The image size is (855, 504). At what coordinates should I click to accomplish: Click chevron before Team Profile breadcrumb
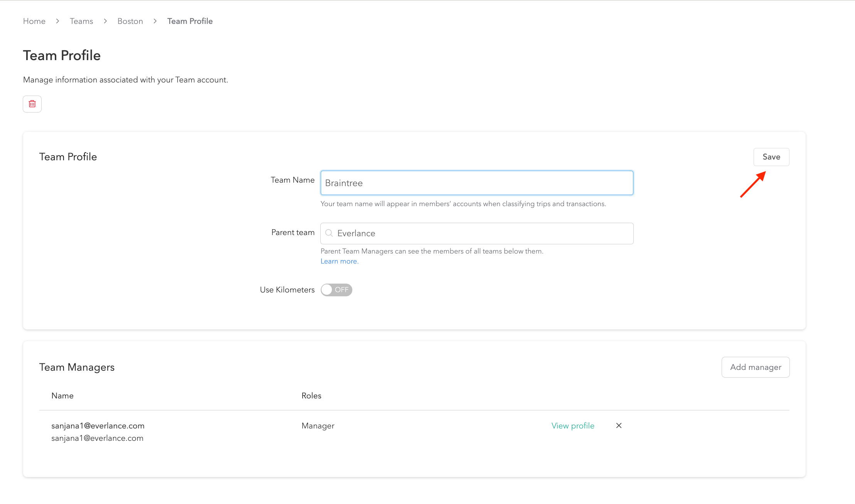point(155,21)
